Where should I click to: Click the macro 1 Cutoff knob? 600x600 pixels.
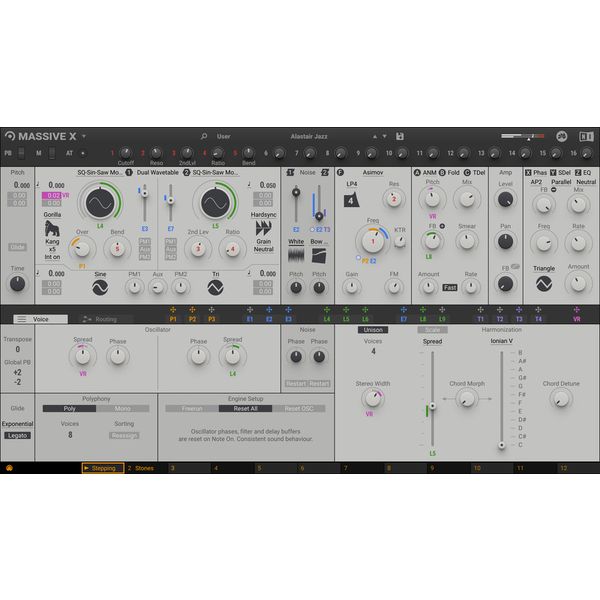(x=126, y=153)
